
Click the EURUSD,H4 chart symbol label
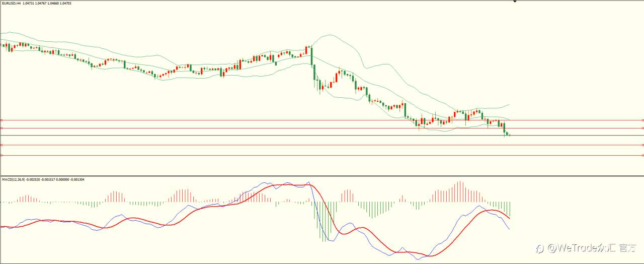point(11,3)
